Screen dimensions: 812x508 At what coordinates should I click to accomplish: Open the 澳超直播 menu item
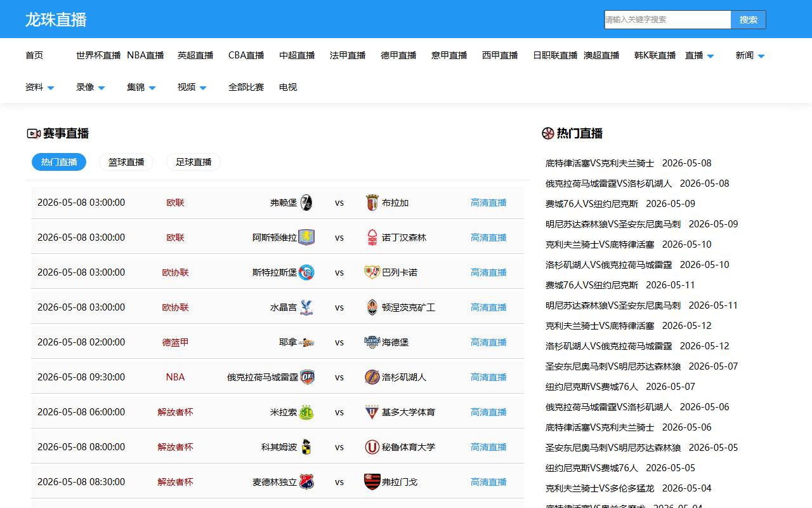click(x=601, y=56)
